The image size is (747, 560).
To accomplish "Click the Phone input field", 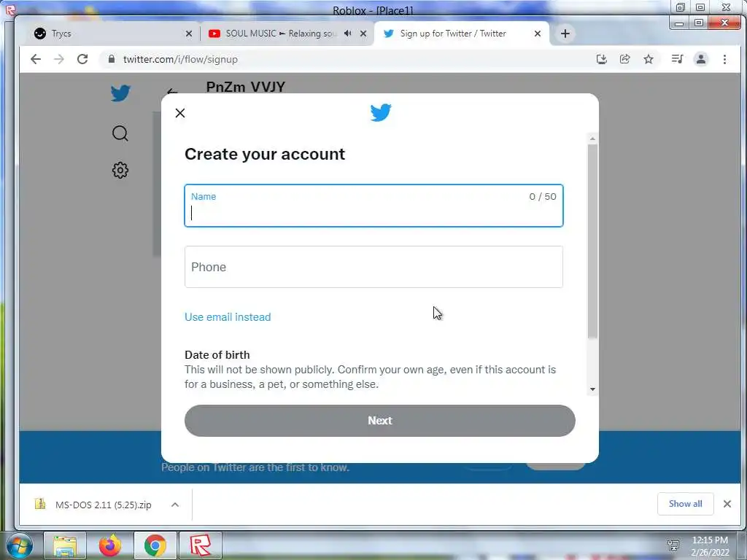I will (x=374, y=267).
